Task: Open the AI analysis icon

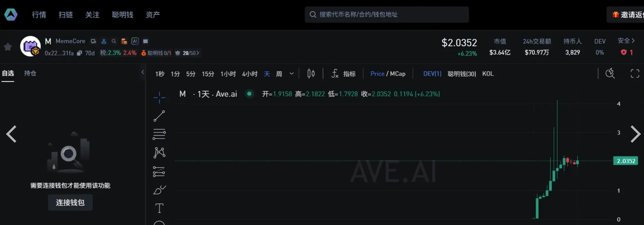Action: point(135,41)
